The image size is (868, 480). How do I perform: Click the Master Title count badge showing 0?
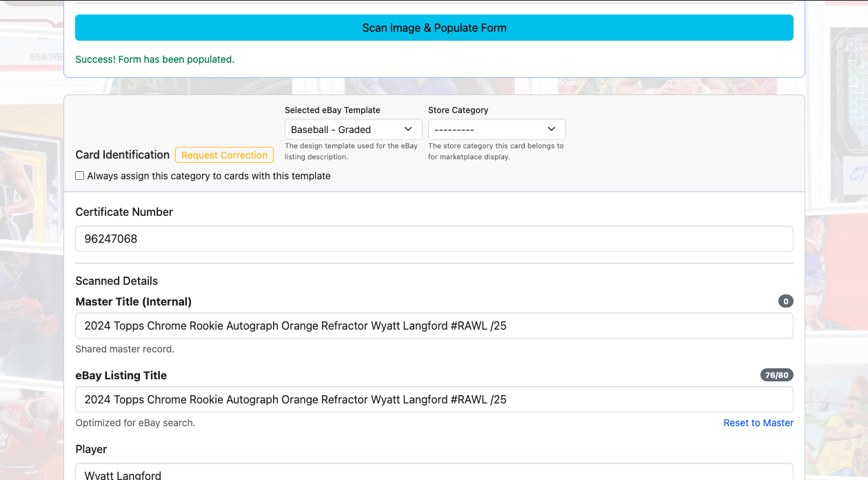(x=786, y=301)
